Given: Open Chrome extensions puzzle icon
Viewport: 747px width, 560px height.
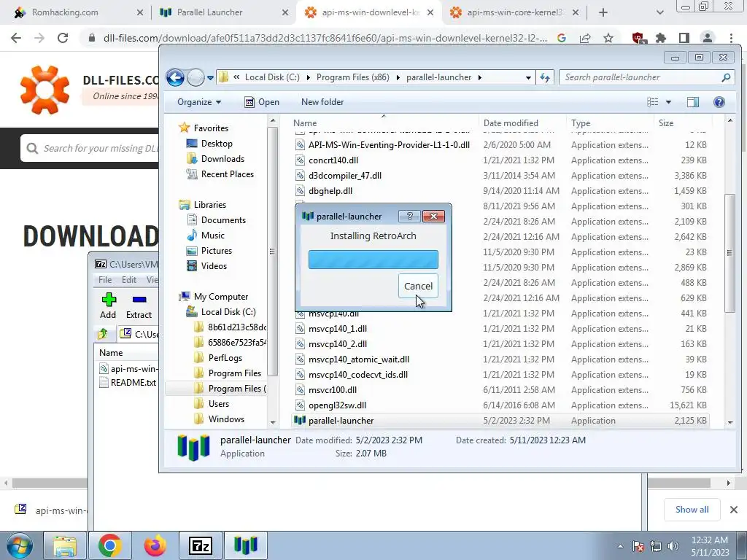Looking at the screenshot, I should point(661,38).
